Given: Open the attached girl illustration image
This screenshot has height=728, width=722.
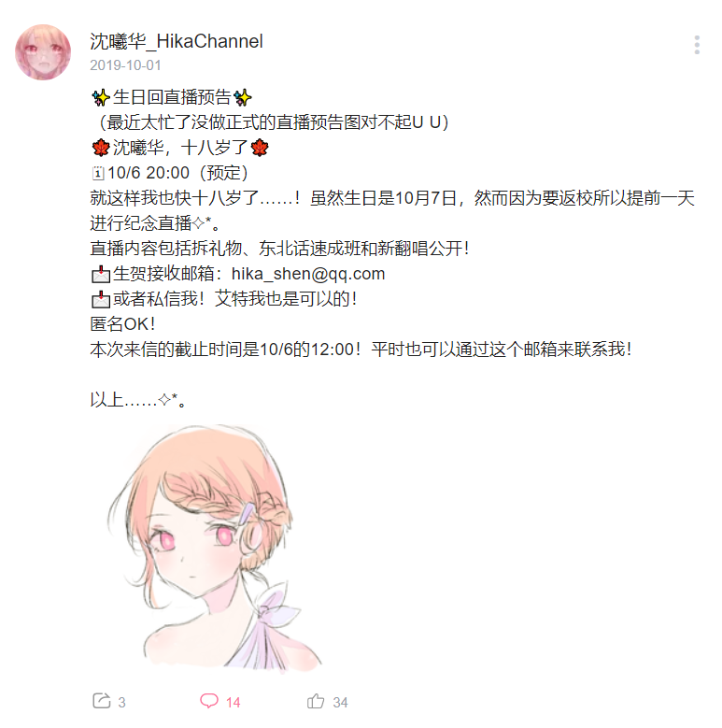Looking at the screenshot, I should pyautogui.click(x=215, y=547).
